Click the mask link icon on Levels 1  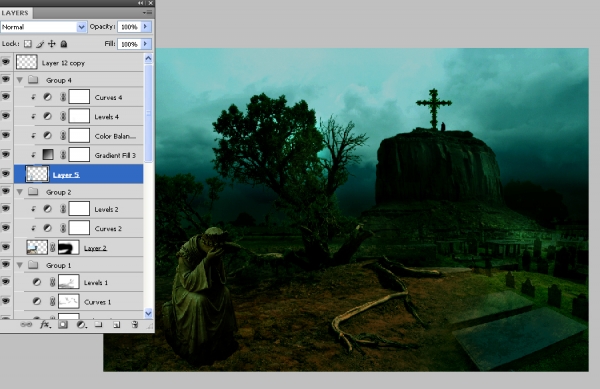coord(53,282)
